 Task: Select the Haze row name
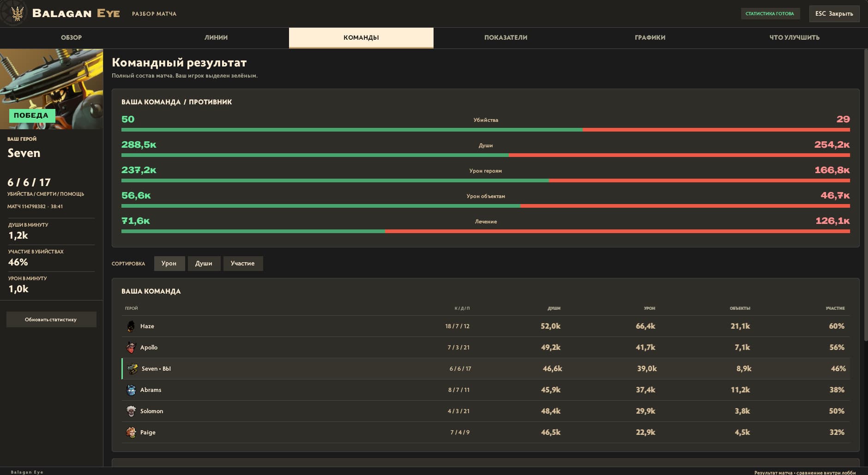click(x=147, y=326)
